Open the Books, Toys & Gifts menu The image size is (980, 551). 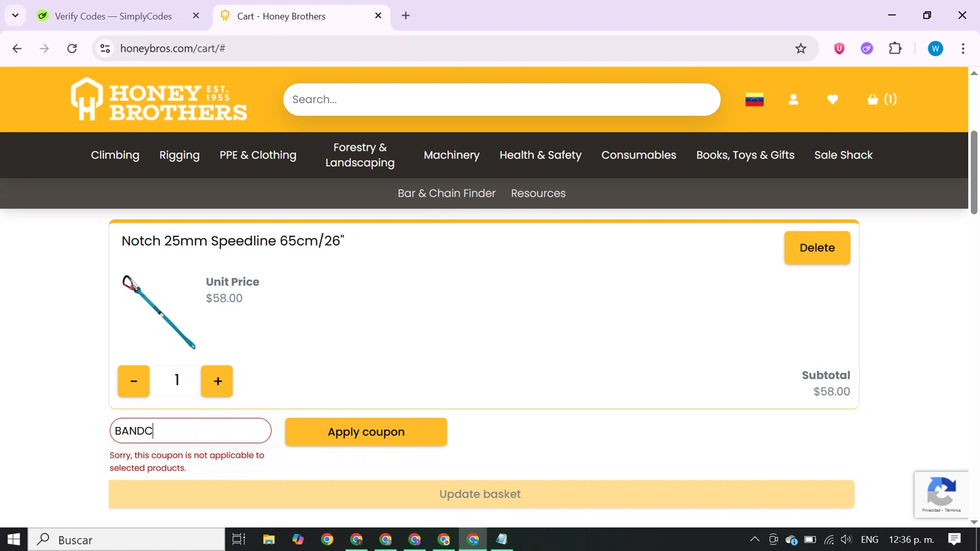(745, 155)
